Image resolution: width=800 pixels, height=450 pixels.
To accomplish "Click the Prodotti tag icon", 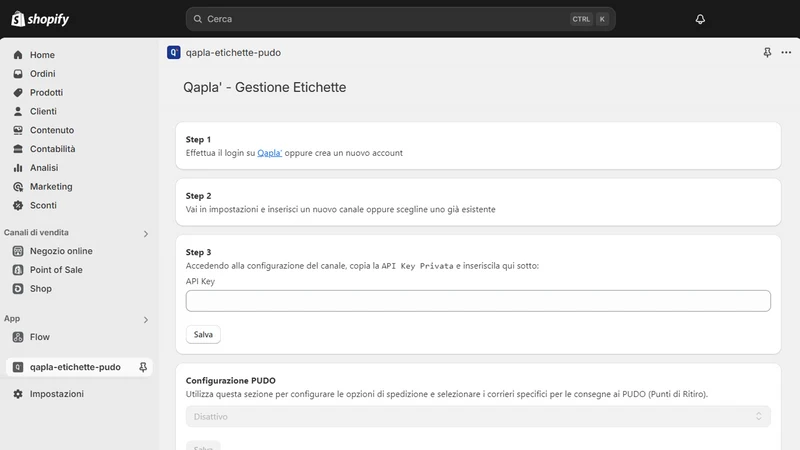I will (x=18, y=92).
